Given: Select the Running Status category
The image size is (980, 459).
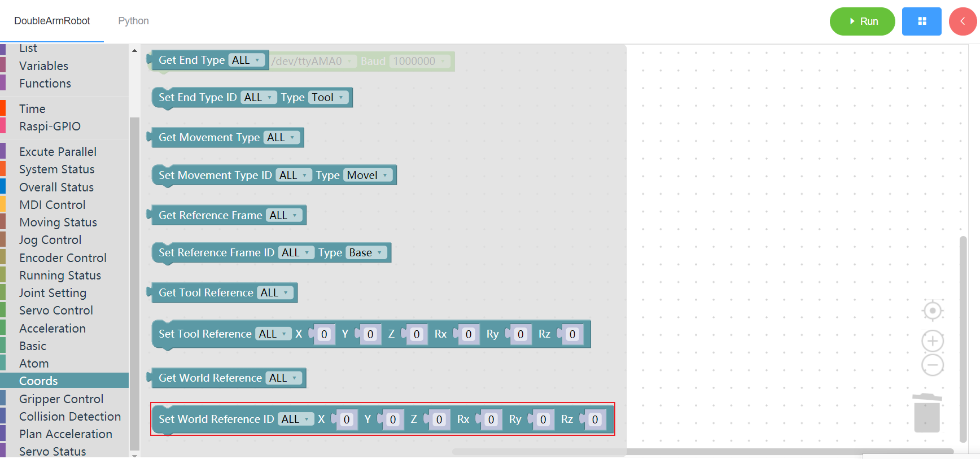Looking at the screenshot, I should pyautogui.click(x=64, y=275).
